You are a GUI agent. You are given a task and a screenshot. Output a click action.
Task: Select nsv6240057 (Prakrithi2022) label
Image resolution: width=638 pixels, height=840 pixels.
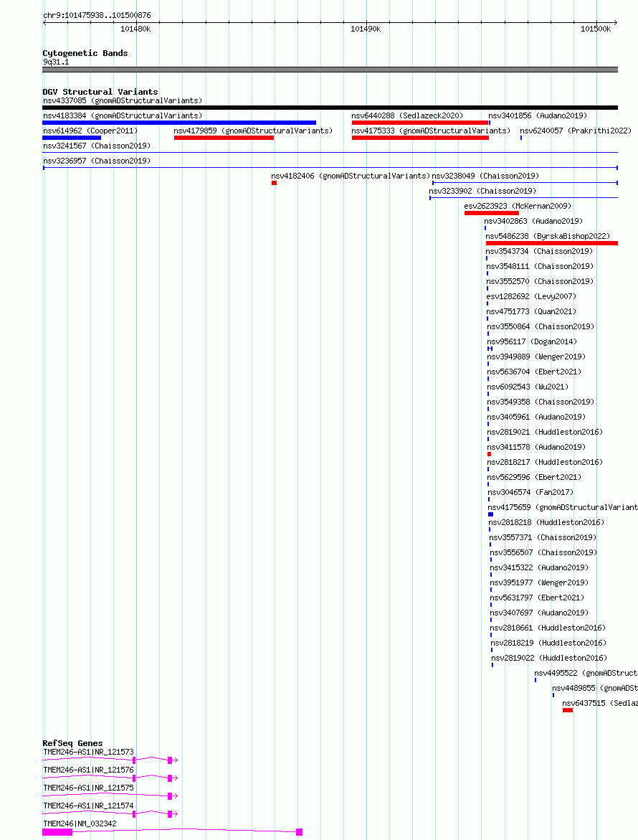pyautogui.click(x=576, y=131)
